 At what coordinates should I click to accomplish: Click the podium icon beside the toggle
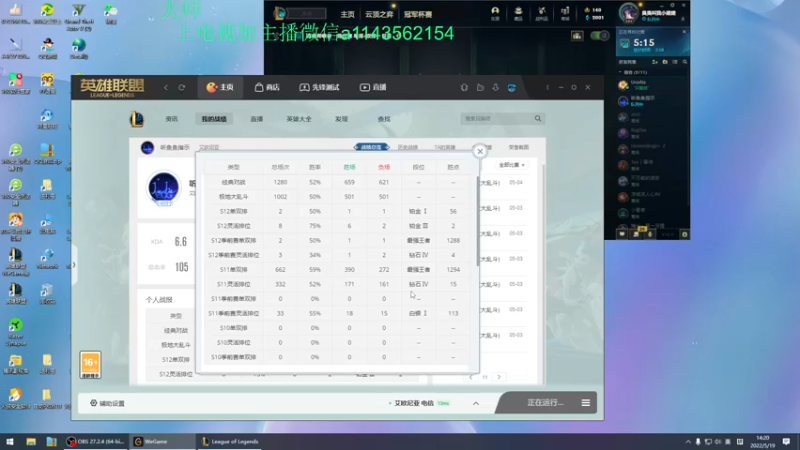(x=577, y=36)
